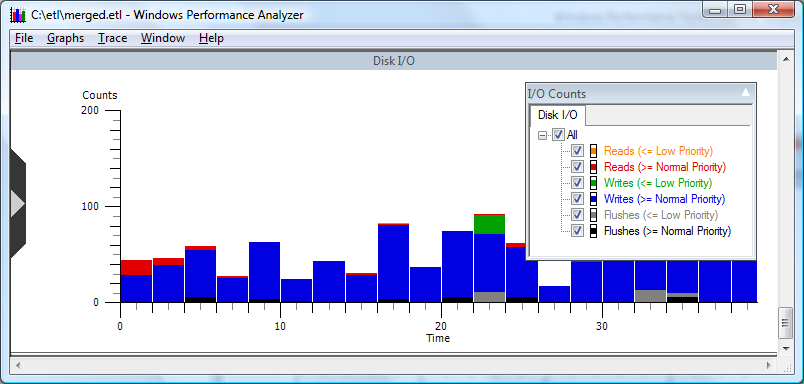Screen dimensions: 804x384
Task: Click the Counts axis label
Action: coord(100,95)
